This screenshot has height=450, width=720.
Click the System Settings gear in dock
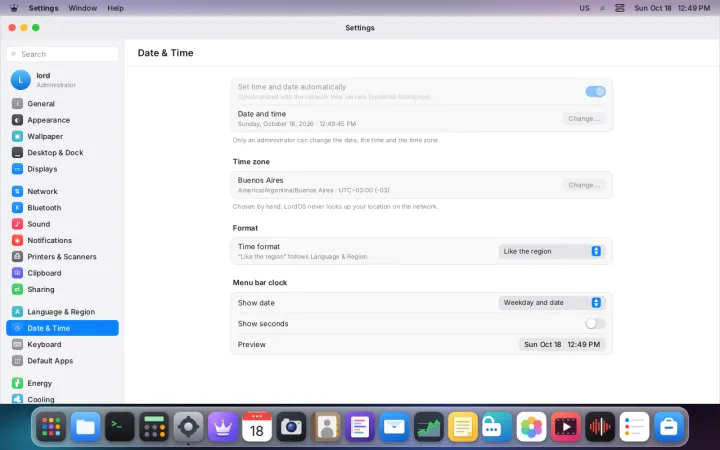188,427
